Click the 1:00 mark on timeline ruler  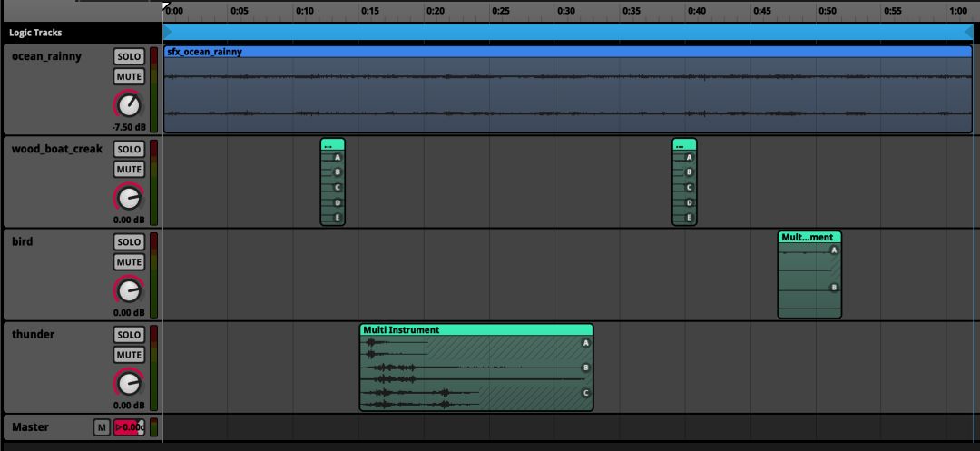click(x=958, y=11)
